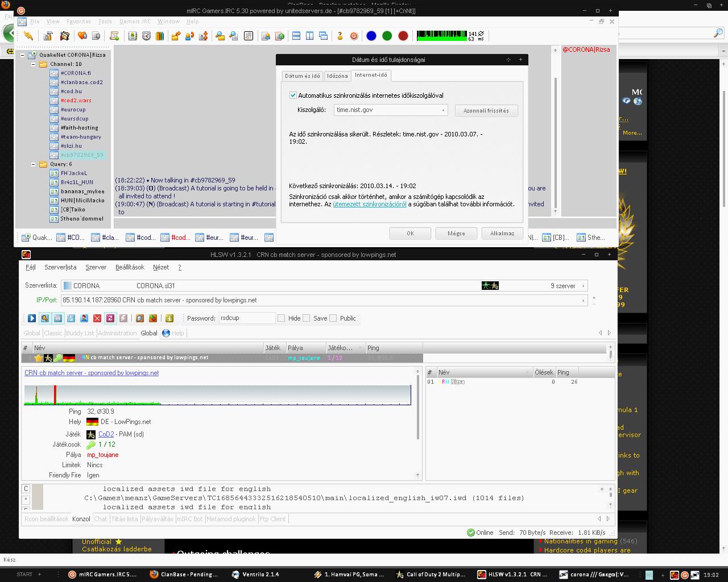This screenshot has height=582, width=728.
Task: Click the red X delete icon in HLSW
Action: click(97, 318)
